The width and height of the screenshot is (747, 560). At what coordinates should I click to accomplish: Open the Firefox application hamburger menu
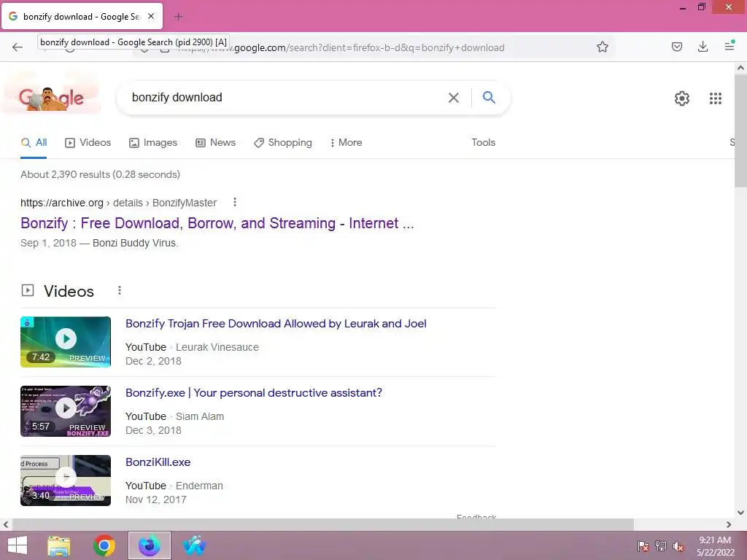tap(729, 46)
